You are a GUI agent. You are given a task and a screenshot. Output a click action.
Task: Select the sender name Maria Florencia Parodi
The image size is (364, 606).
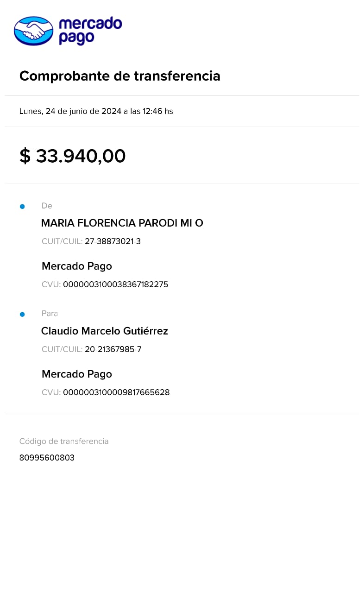click(122, 223)
